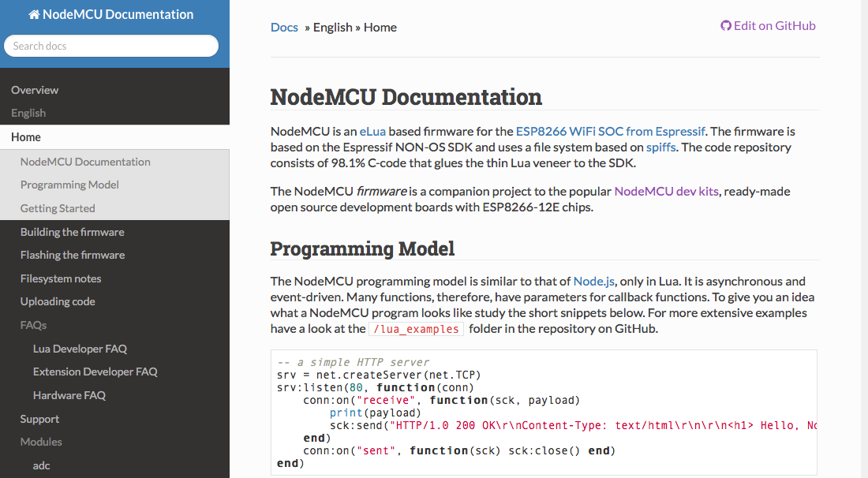Jump to Getting Started subsection in sidebar
Image resolution: width=868 pixels, height=478 pixels.
[58, 208]
